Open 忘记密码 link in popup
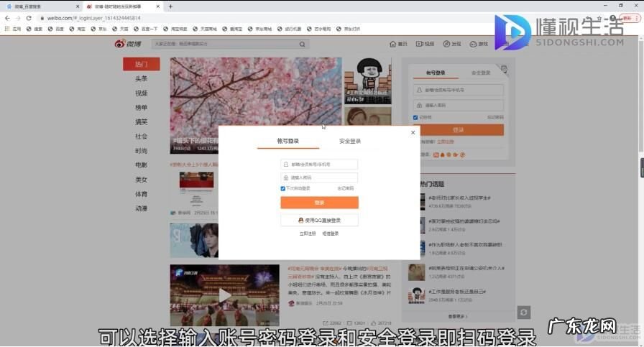Screen dimensions: 644x347 click(346, 188)
